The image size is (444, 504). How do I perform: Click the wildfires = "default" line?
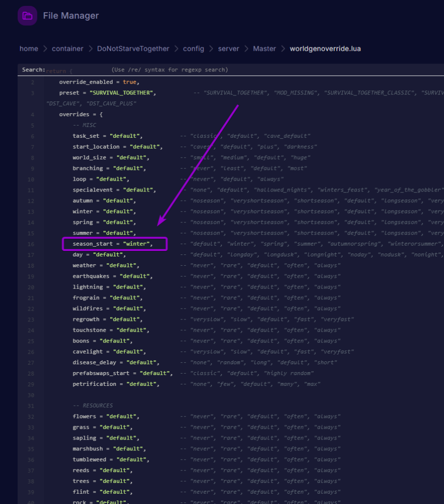click(x=109, y=308)
